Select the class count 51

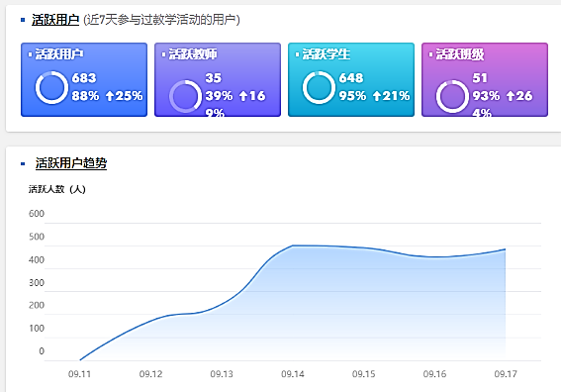(480, 78)
